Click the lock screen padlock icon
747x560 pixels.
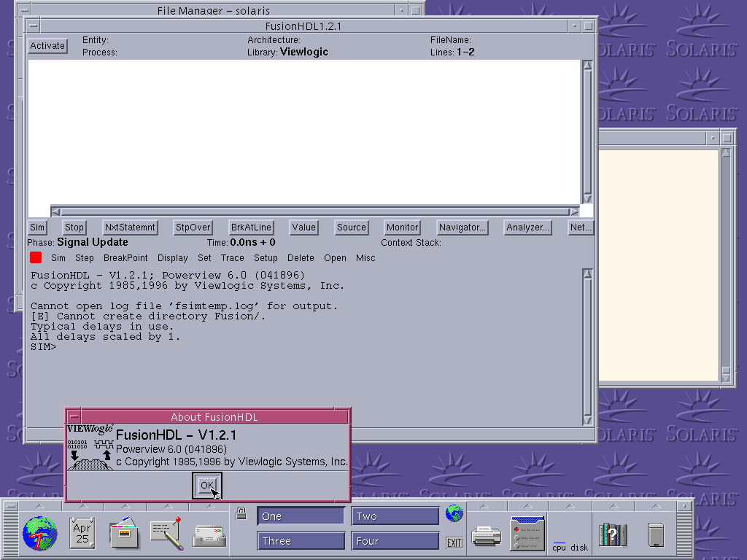point(241,514)
